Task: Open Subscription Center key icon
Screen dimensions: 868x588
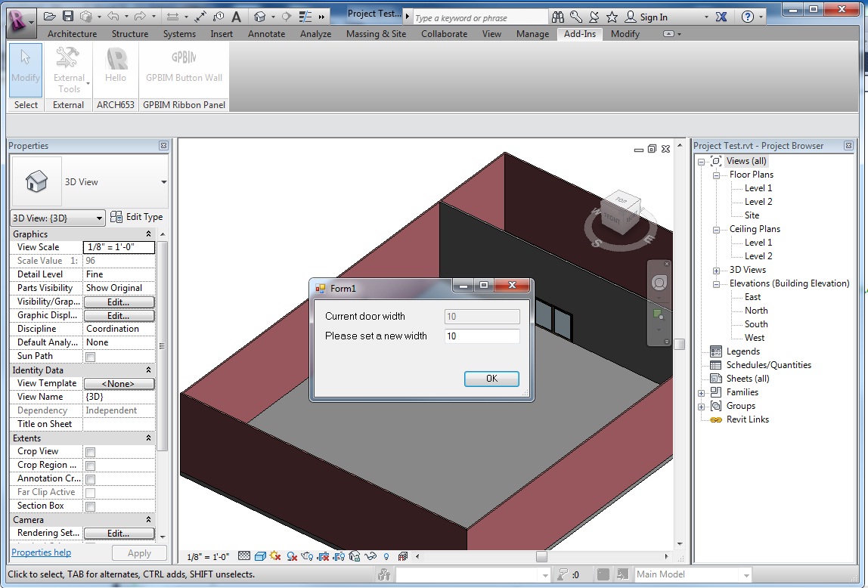Action: click(x=575, y=17)
